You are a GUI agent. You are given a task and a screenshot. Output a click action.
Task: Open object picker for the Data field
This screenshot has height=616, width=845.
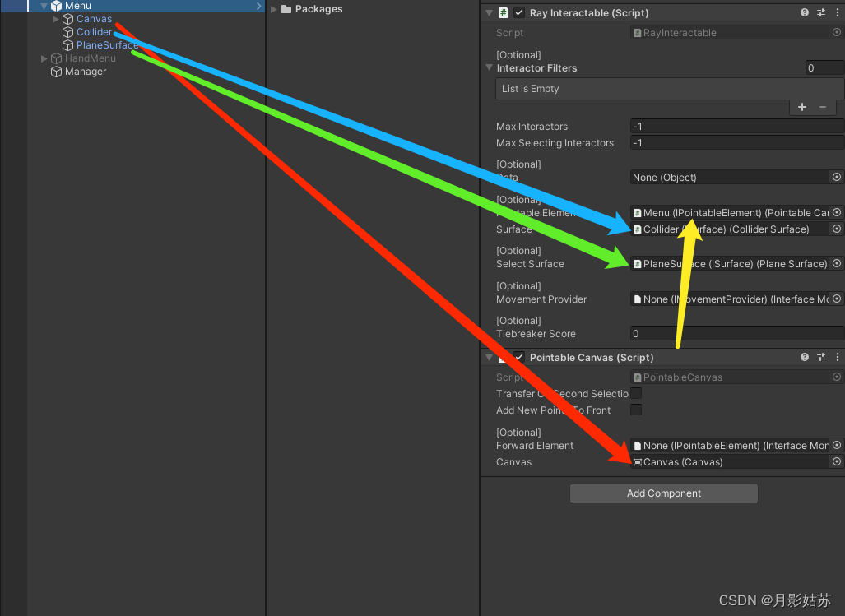(837, 177)
